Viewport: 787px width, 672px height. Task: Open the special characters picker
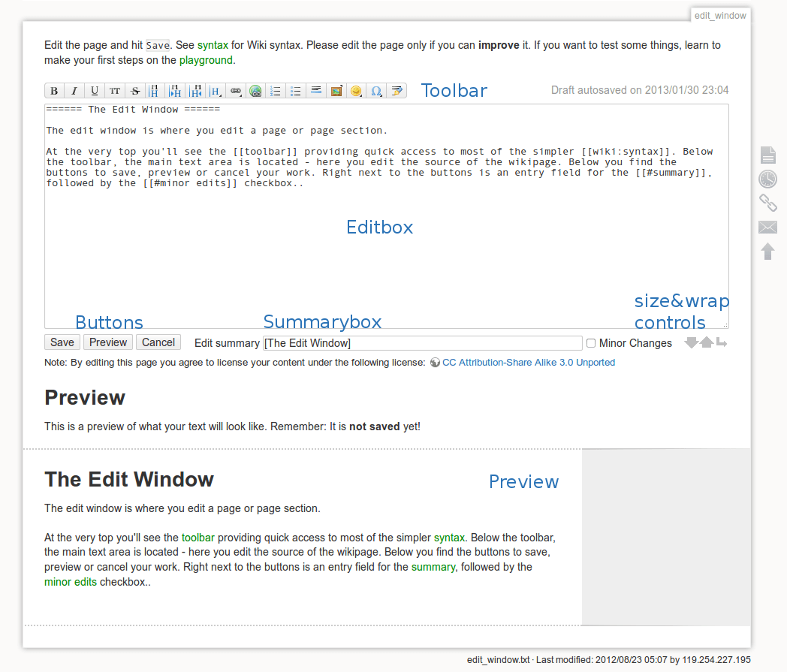pos(376,90)
